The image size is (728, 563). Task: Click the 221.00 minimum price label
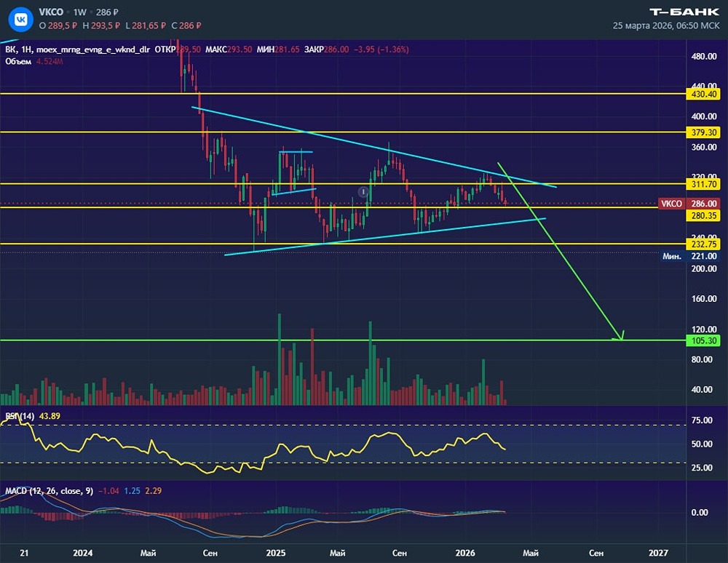[704, 256]
